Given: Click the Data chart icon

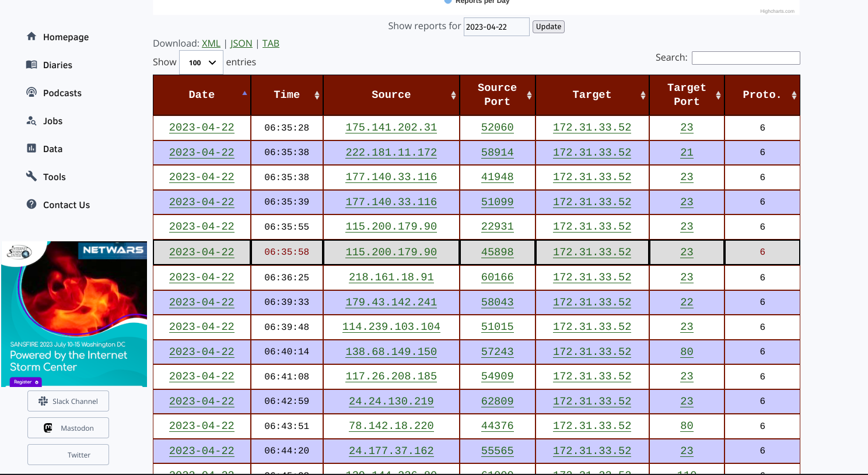Looking at the screenshot, I should coord(32,148).
